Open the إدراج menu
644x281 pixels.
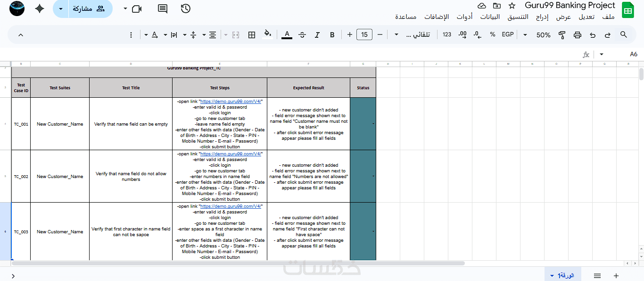coord(543,17)
